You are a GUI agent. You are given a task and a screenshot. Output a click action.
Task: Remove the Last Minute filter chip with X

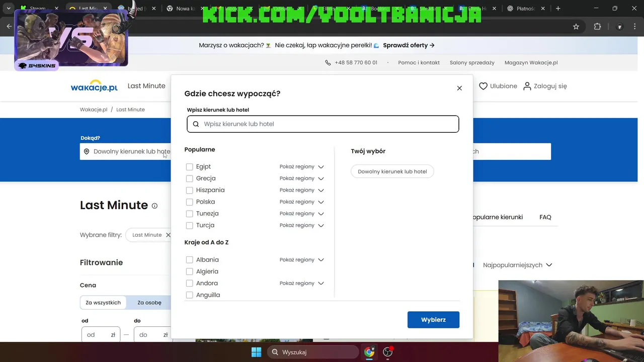[168, 235]
